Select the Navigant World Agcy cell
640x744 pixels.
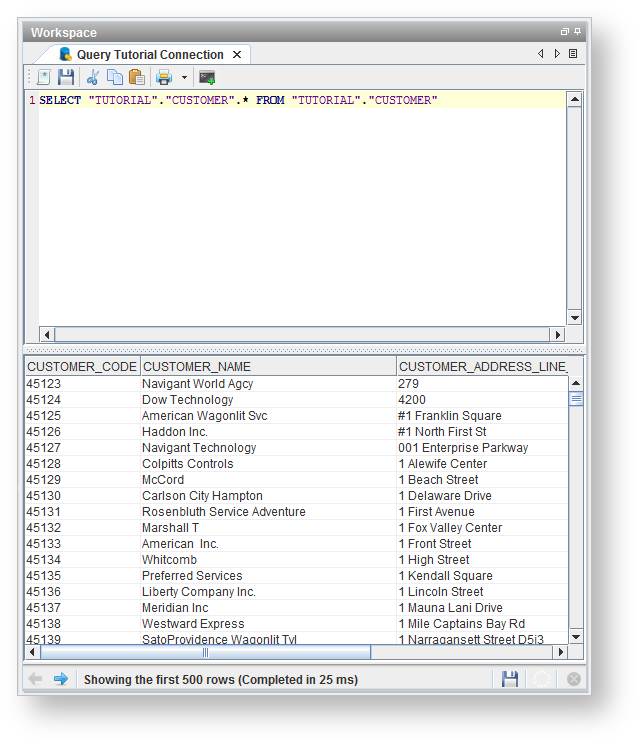(268, 384)
